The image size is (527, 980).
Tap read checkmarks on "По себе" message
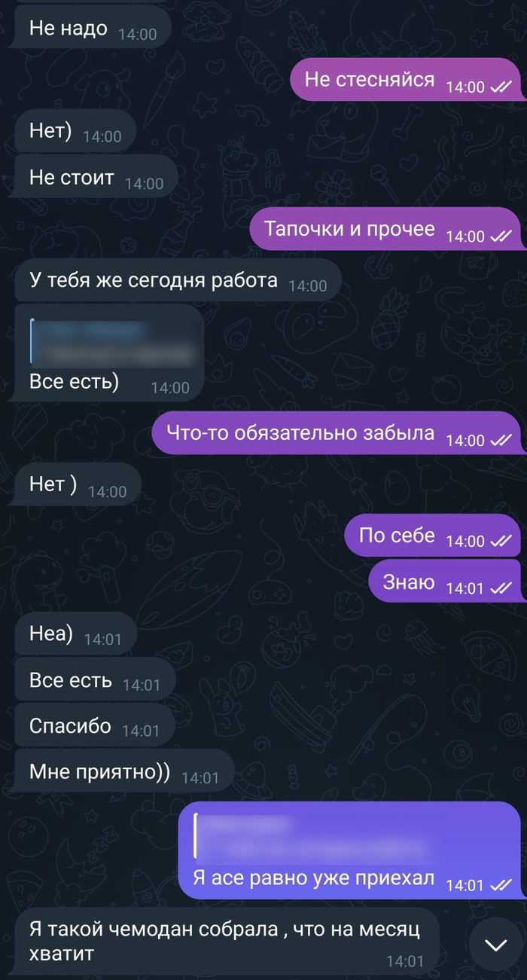pos(501,542)
